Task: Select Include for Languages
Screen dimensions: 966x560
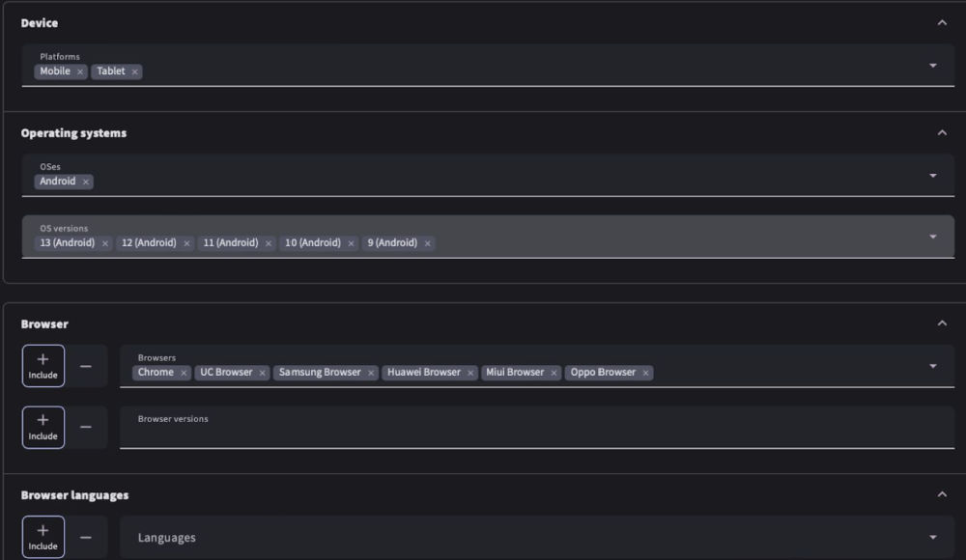Action: 43,537
